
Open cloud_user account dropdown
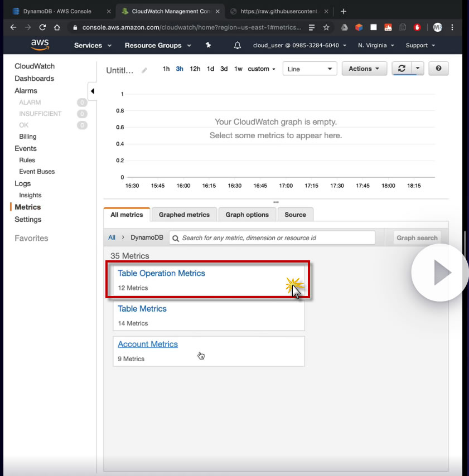tap(299, 46)
